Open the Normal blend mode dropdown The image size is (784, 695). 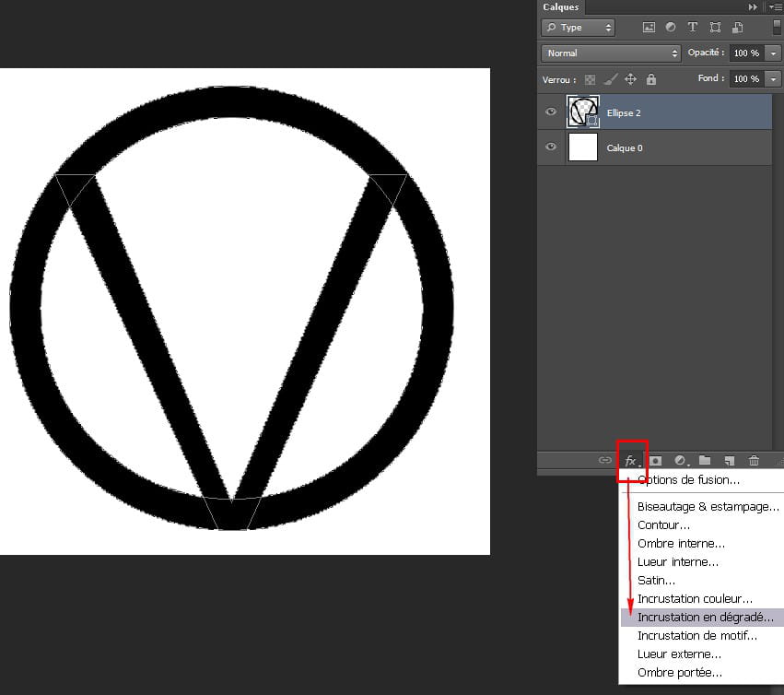(x=611, y=53)
